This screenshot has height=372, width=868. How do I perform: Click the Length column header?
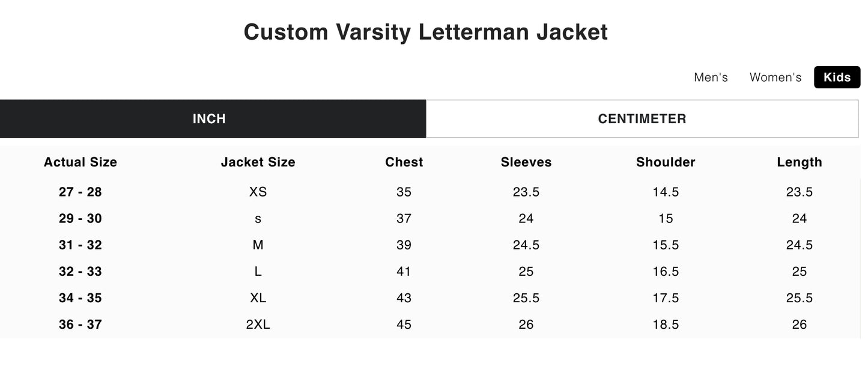799,162
